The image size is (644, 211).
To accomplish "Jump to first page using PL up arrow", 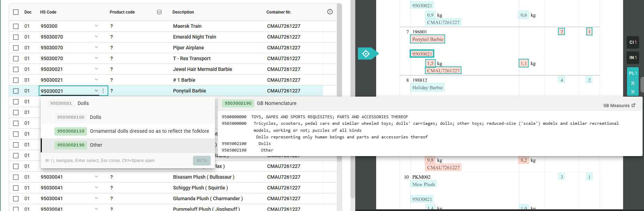I will coord(633,83).
